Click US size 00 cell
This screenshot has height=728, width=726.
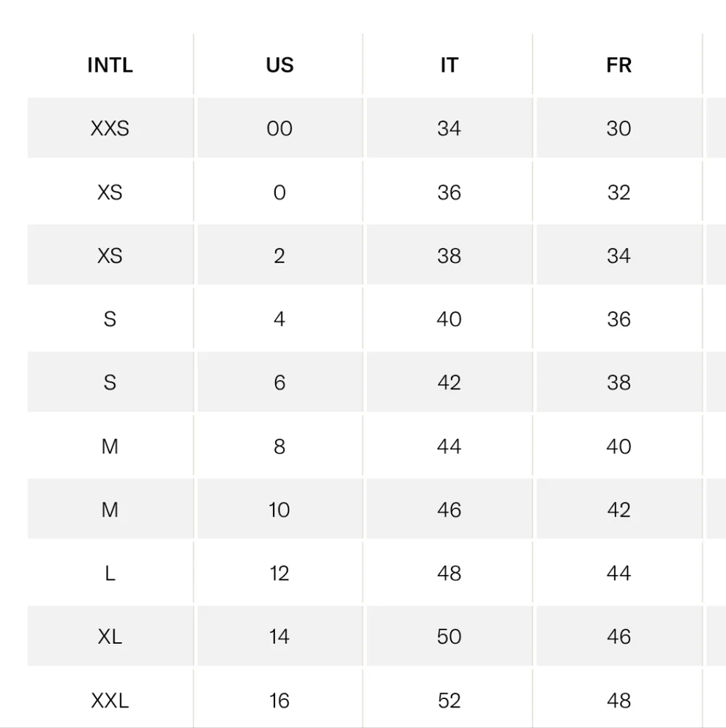[280, 128]
